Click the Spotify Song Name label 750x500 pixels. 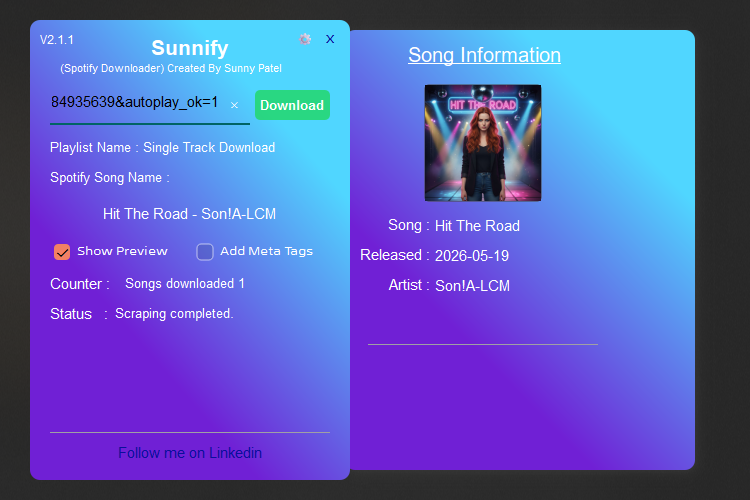[x=110, y=178]
